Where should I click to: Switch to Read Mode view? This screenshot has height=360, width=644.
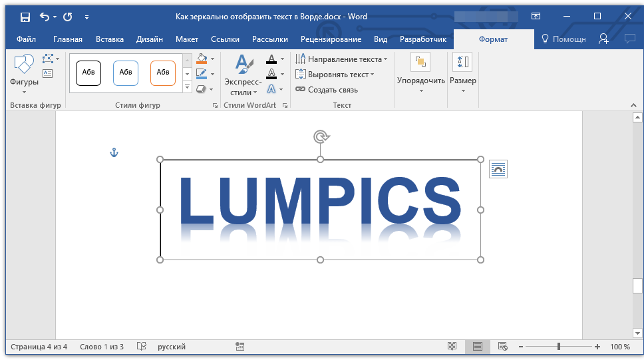[x=452, y=347]
